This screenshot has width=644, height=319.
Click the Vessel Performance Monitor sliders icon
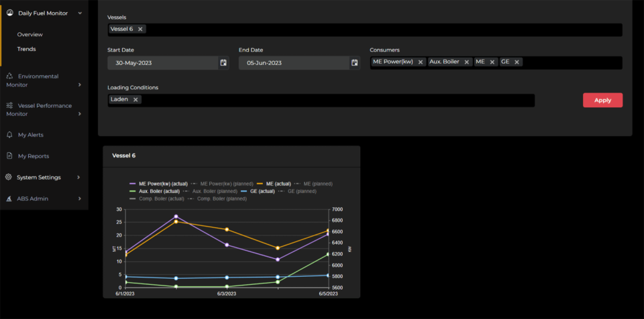10,105
